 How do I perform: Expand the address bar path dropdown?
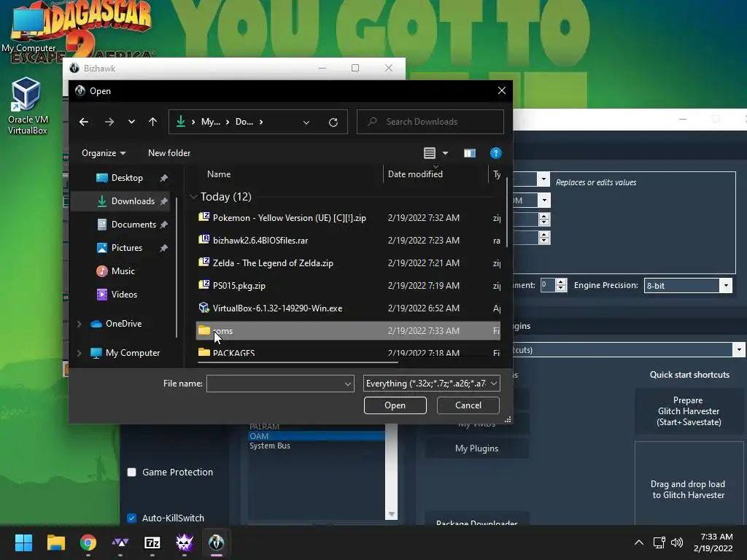coord(306,122)
